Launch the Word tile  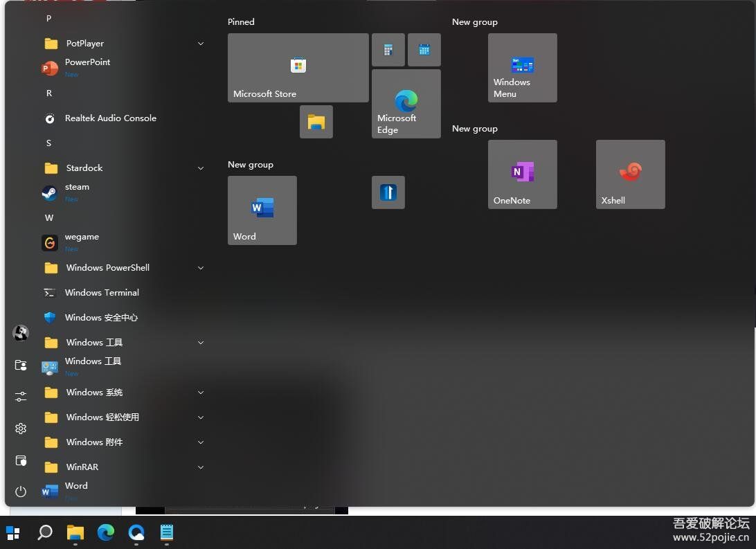262,210
